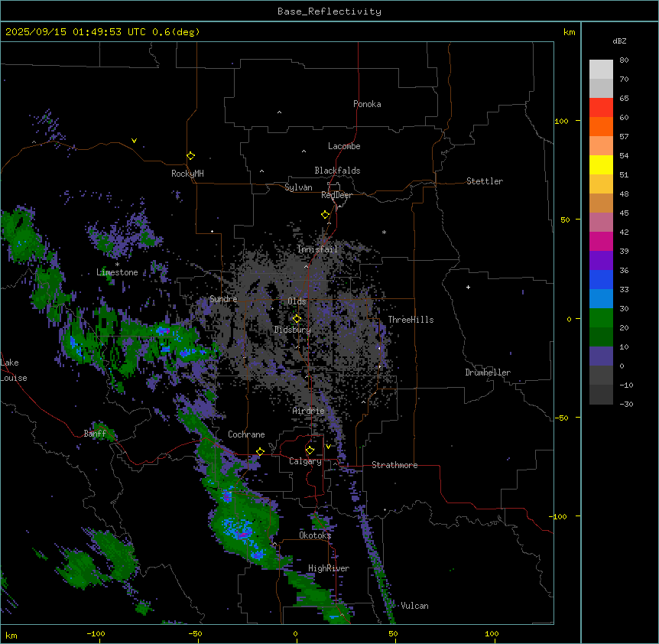Select the Blackfalds label on the map

[337, 171]
